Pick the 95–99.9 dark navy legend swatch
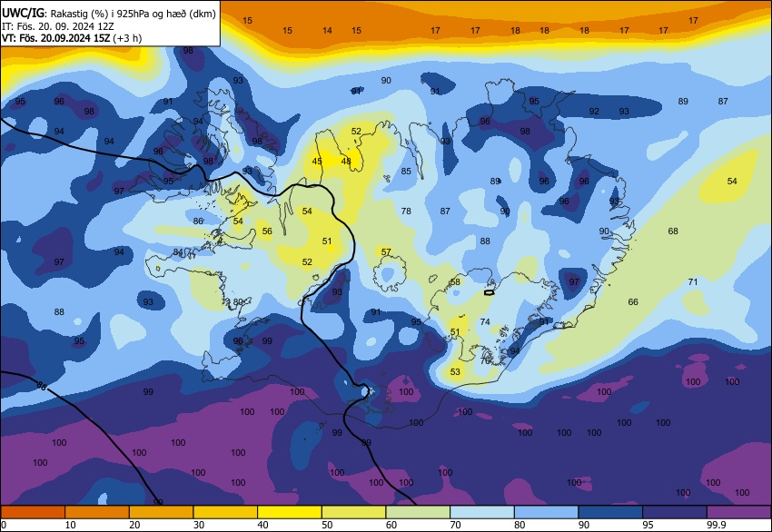The image size is (772, 532). coord(675,512)
